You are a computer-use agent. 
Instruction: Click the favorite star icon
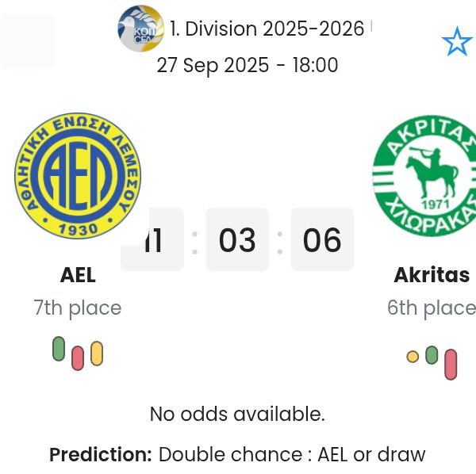(457, 42)
